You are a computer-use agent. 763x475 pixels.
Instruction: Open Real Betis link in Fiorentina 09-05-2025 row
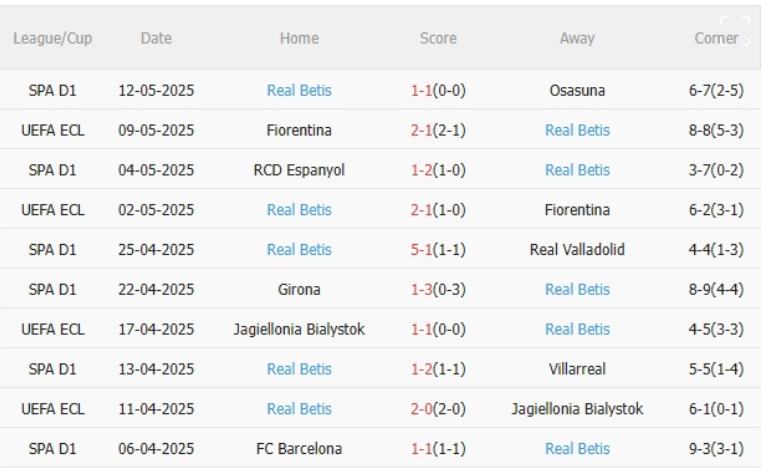coord(577,130)
